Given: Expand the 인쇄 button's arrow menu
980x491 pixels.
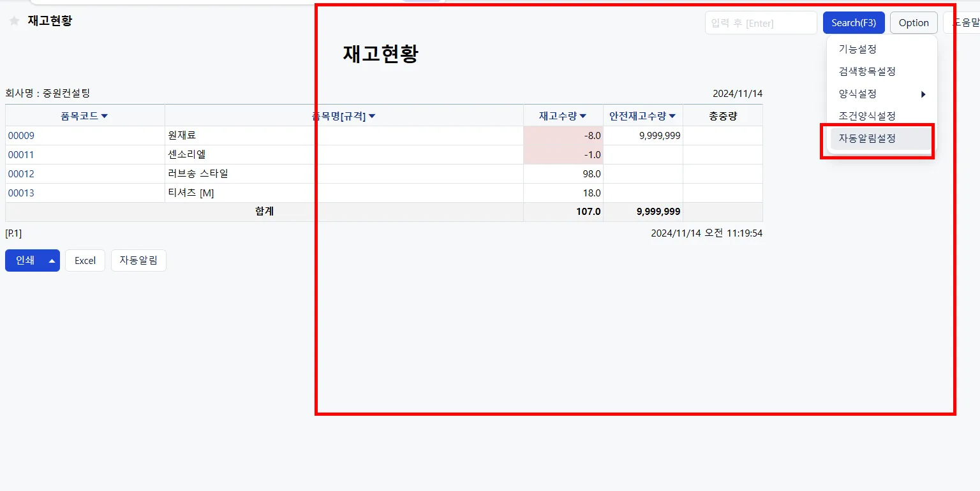Looking at the screenshot, I should click(52, 260).
